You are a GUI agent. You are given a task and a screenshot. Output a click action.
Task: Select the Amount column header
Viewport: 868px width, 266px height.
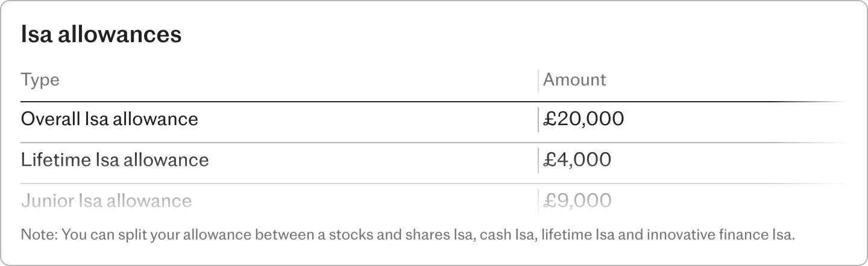[574, 79]
